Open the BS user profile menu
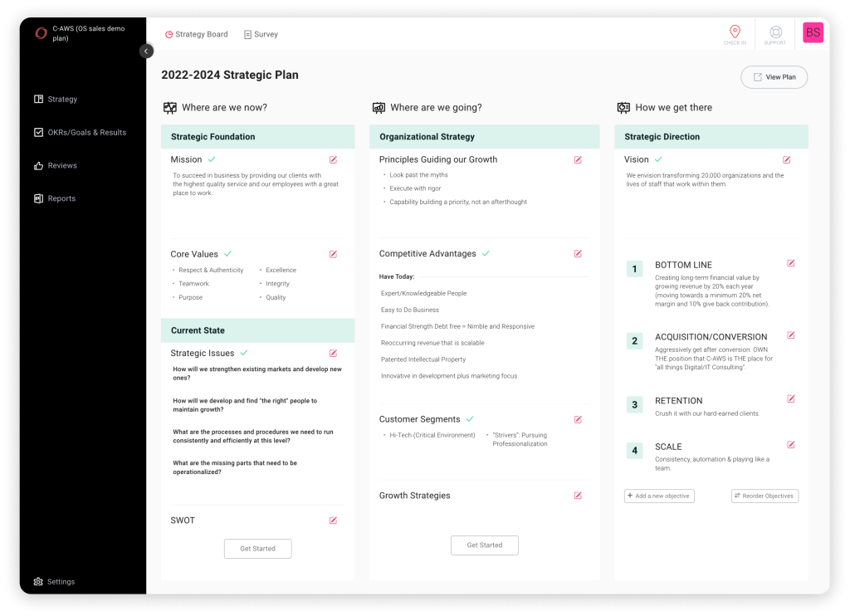The width and height of the screenshot is (850, 616). coord(813,33)
